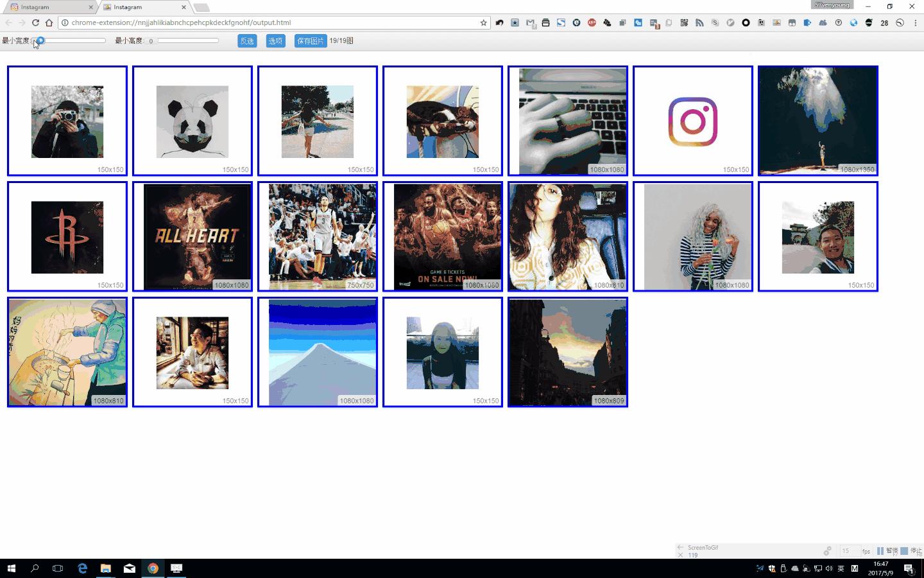Screen dimensions: 924x578
Task: Bookmark this page with the star icon
Action: pos(483,22)
